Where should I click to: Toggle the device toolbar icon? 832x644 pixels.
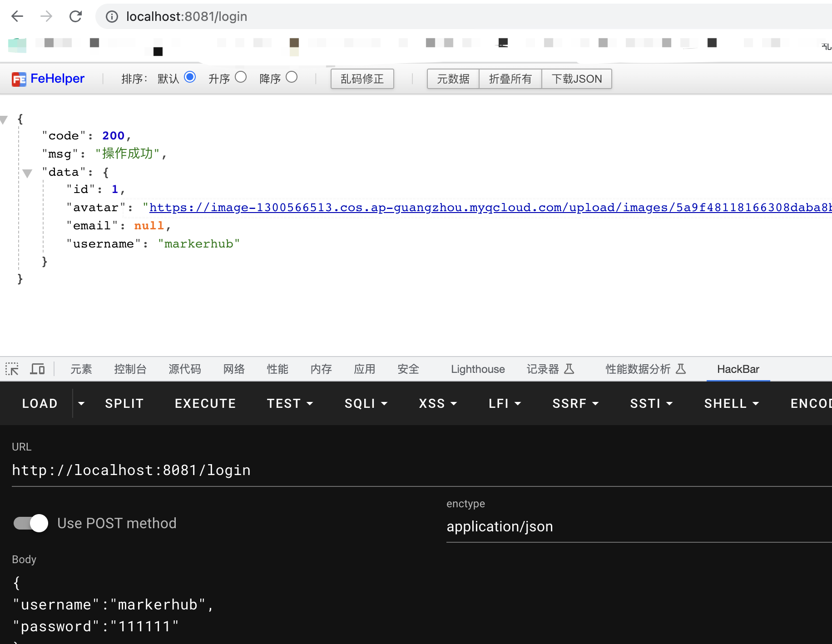point(37,369)
